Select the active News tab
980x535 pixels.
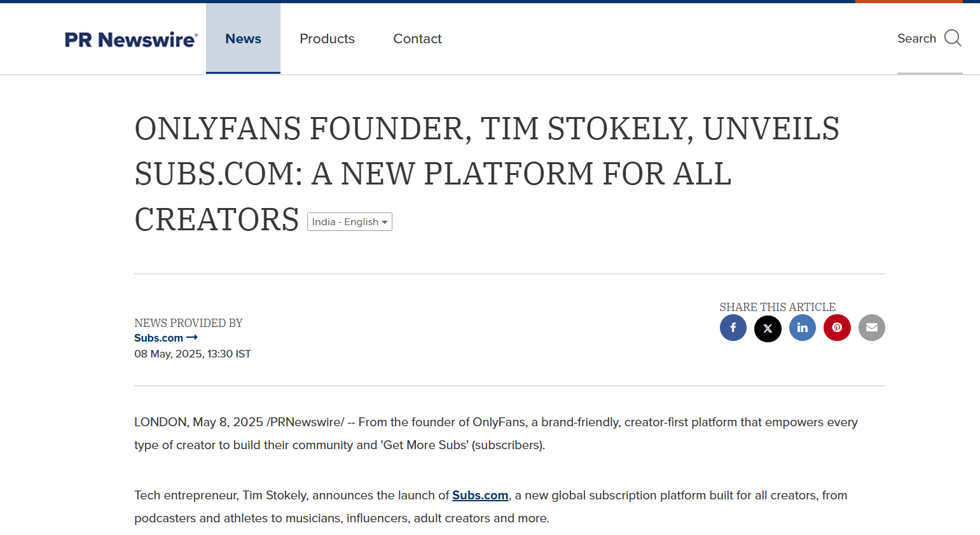243,38
